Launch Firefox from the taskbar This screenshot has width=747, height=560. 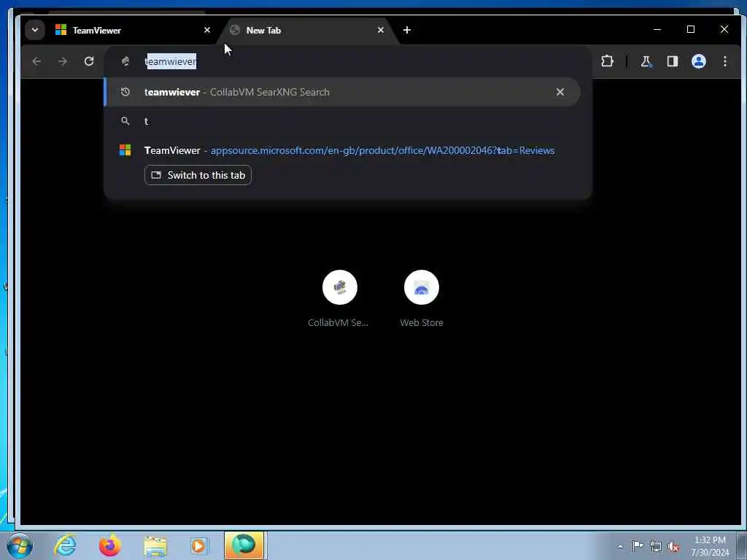[x=109, y=545]
